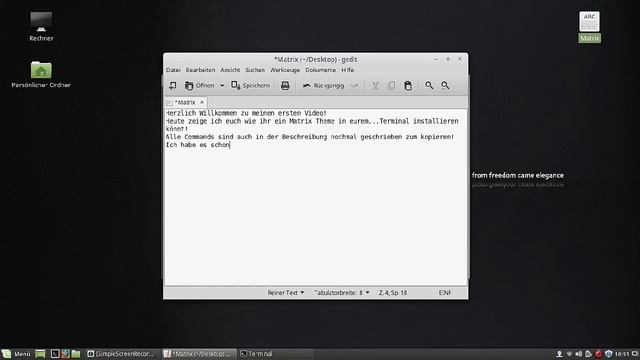The image size is (640, 360).
Task: Open the network icon in tray
Action: point(569,354)
